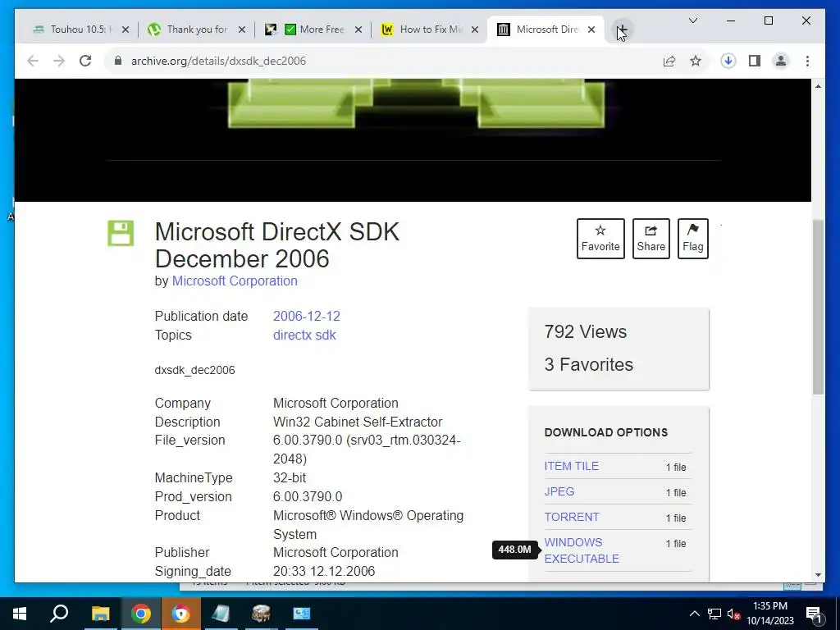Screen dimensions: 840x630
Task: Close the Touhou 10.5 tab
Action: coord(126,30)
